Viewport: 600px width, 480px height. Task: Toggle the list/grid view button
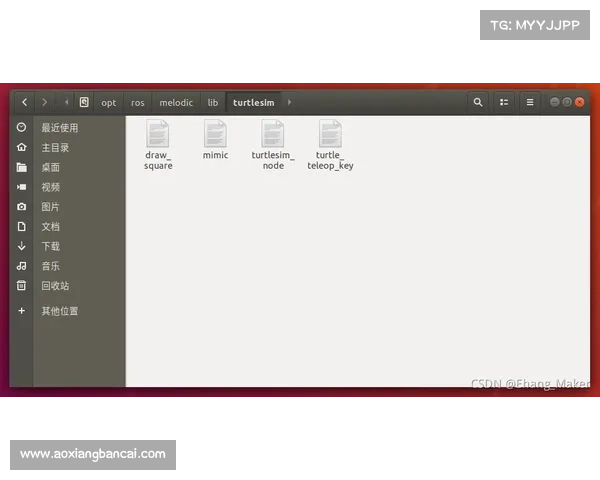pyautogui.click(x=504, y=102)
